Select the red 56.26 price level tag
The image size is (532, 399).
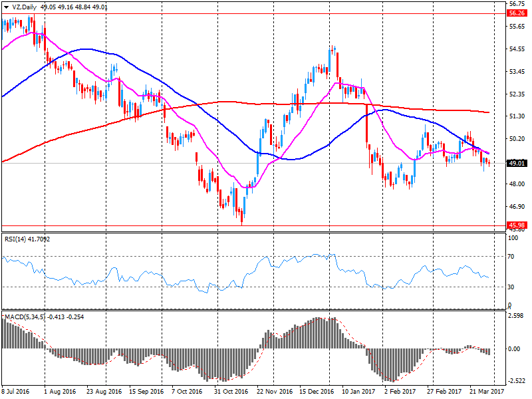point(516,13)
